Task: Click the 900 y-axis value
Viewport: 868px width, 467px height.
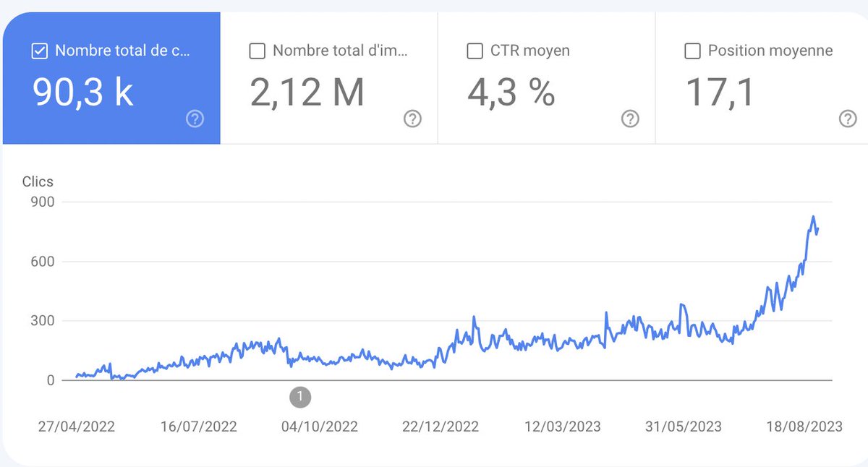Action: 42,202
